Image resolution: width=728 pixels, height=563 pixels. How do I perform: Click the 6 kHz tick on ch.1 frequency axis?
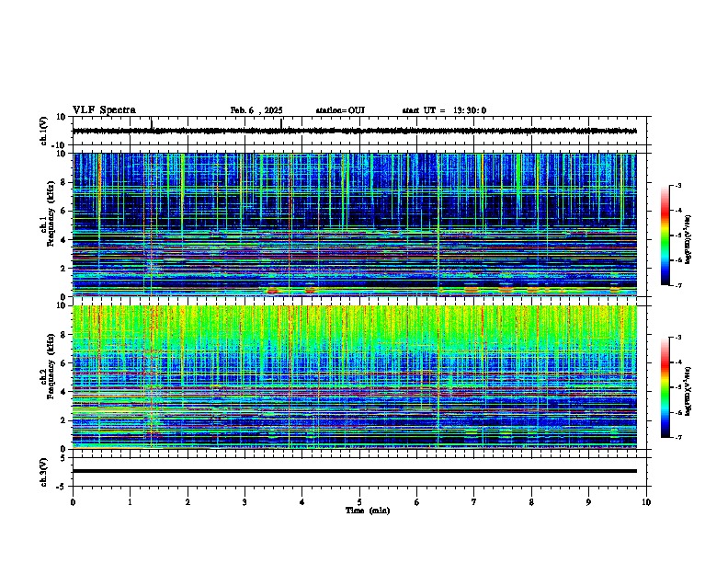coord(63,211)
